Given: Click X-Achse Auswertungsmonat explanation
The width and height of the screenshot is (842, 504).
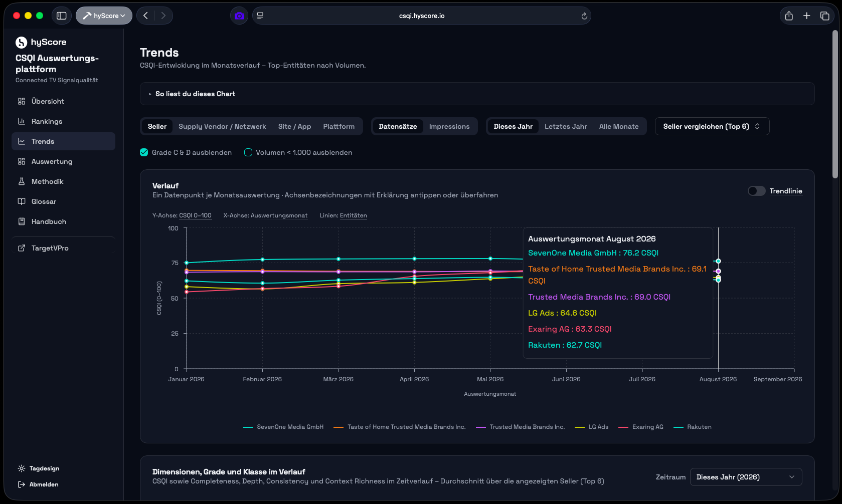Looking at the screenshot, I should pyautogui.click(x=279, y=215).
